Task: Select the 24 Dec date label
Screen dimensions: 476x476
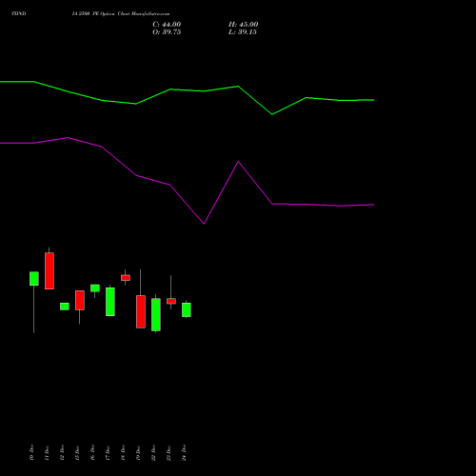Action: point(184,452)
